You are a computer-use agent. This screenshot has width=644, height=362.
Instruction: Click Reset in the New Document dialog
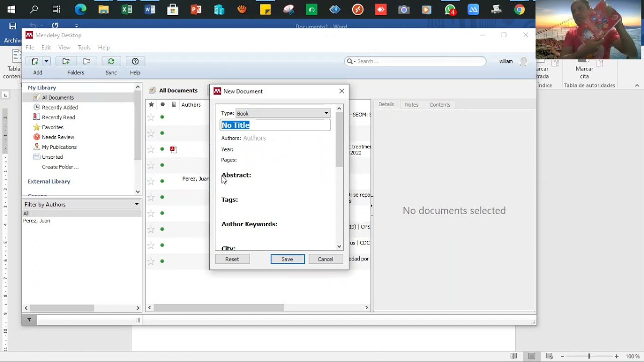[232, 259]
